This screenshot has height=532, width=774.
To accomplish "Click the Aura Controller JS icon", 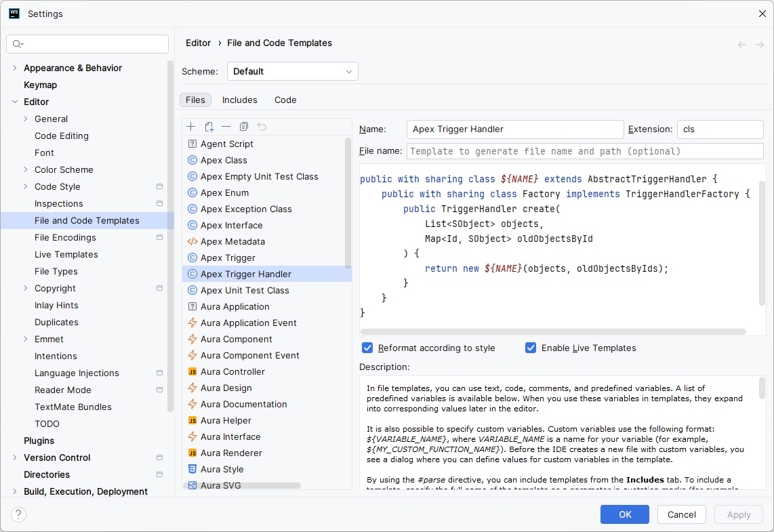I will (x=192, y=371).
